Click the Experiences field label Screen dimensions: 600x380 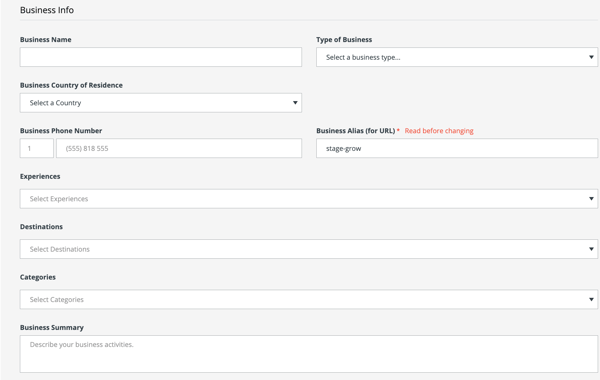coord(40,176)
